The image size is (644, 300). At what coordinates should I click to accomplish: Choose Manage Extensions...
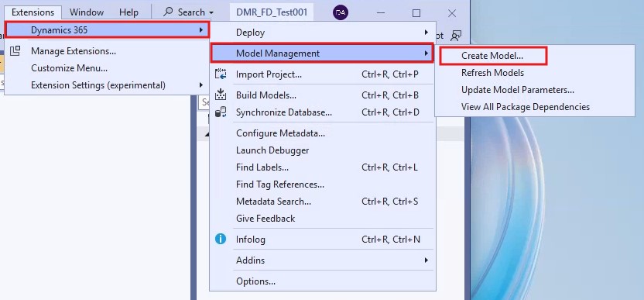coord(74,51)
